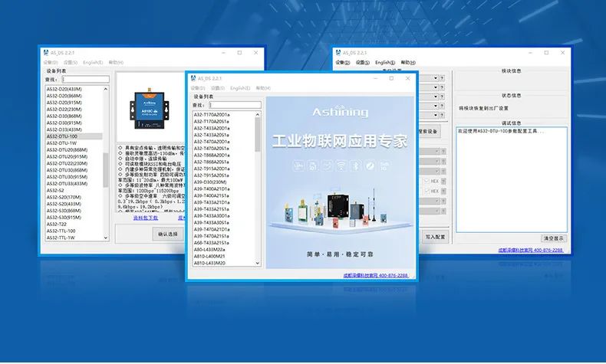
Task: Click the 清空显示 button in the right window
Action: click(x=553, y=238)
